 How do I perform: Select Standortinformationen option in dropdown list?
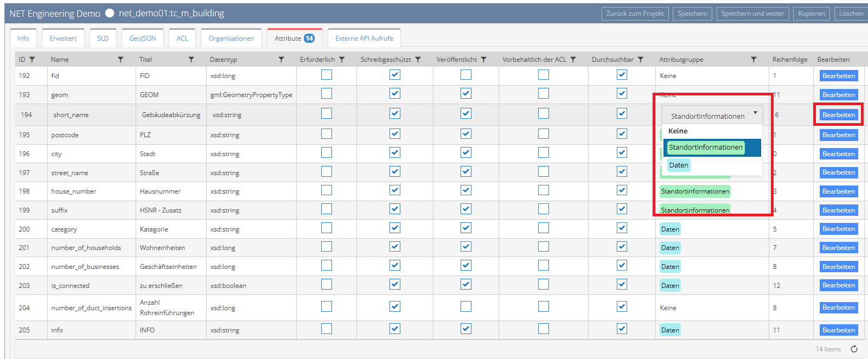point(712,148)
